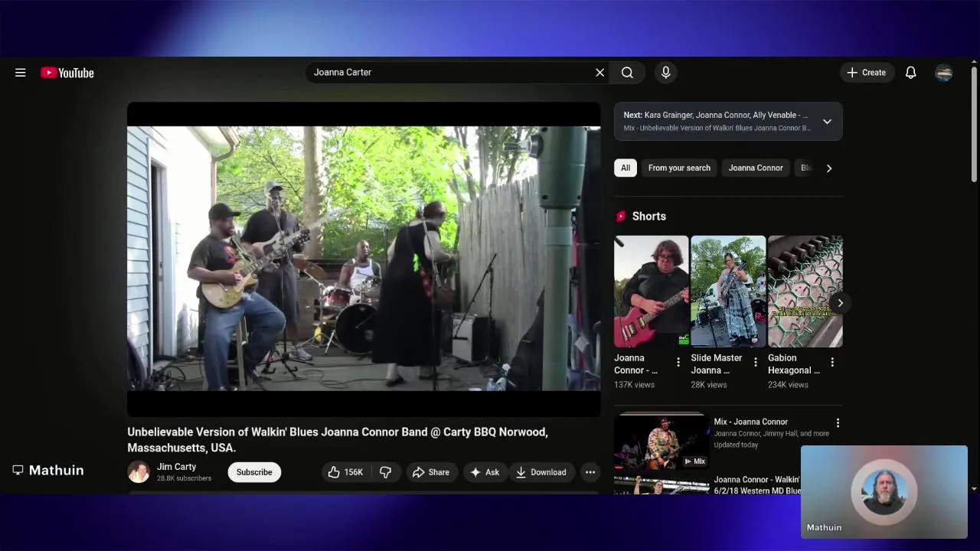Open options for Gabion Hexagonal short
Screen dimensions: 980x551
(832, 362)
